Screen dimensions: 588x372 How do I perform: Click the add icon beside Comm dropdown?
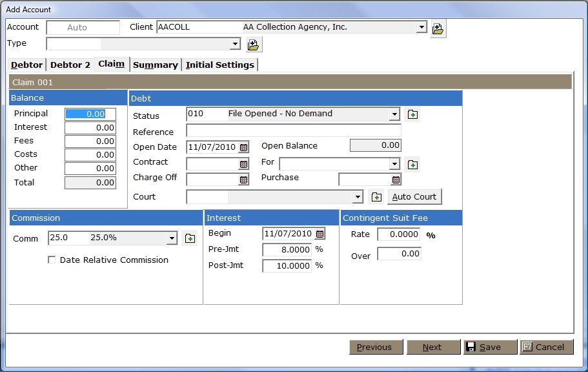(x=190, y=238)
